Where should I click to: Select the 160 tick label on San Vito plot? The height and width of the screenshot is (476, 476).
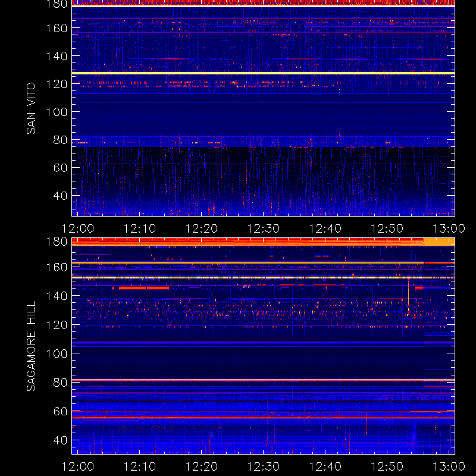point(57,28)
